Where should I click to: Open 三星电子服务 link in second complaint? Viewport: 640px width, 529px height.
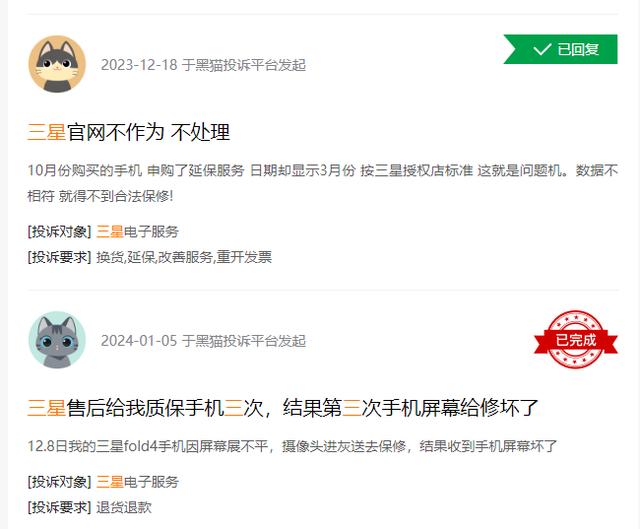click(138, 482)
